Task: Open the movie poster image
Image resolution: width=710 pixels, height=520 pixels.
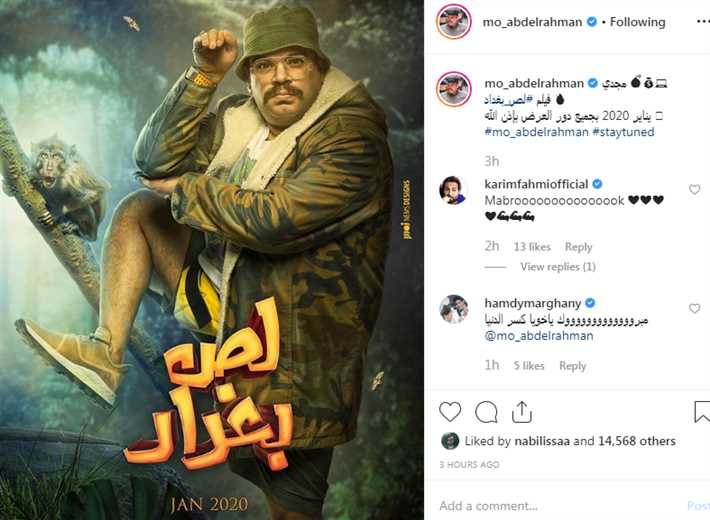Action: point(212,260)
